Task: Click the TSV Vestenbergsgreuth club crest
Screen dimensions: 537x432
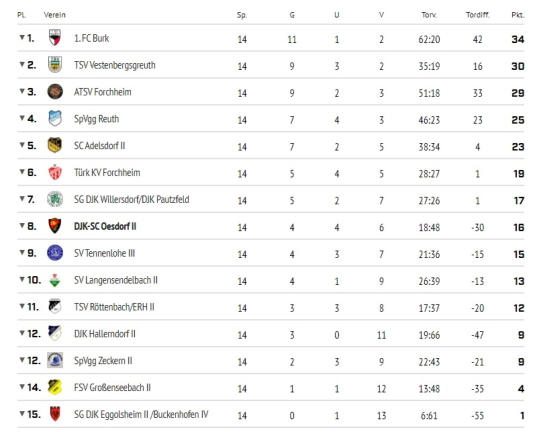Action: (55, 64)
